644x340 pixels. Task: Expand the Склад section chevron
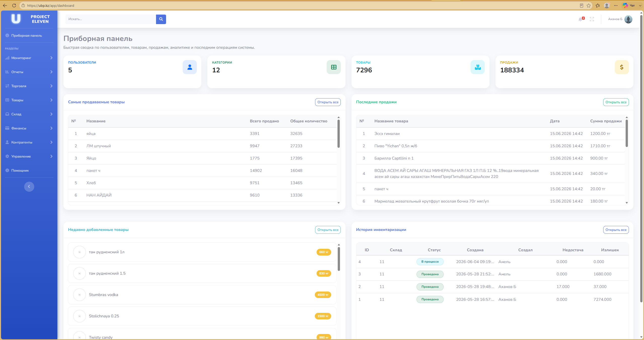pyautogui.click(x=51, y=114)
